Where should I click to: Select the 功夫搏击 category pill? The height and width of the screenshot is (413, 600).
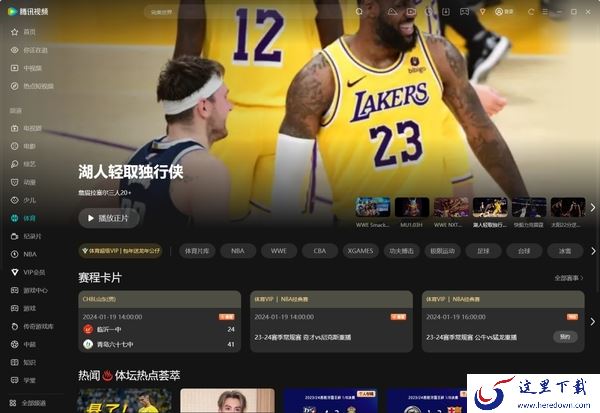click(401, 251)
